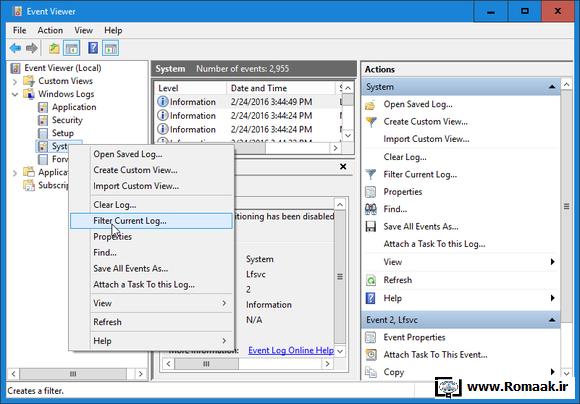
Task: Open the View submenu arrow in Actions pane
Action: pos(552,262)
